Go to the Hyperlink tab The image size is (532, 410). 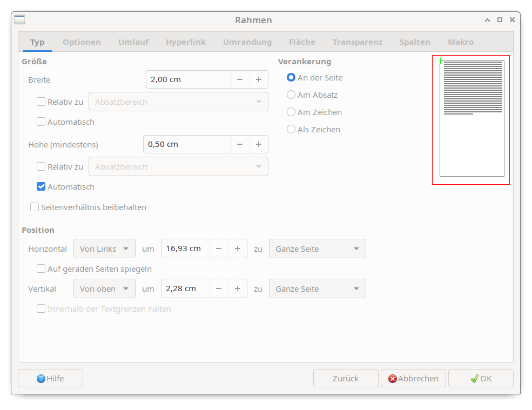186,42
